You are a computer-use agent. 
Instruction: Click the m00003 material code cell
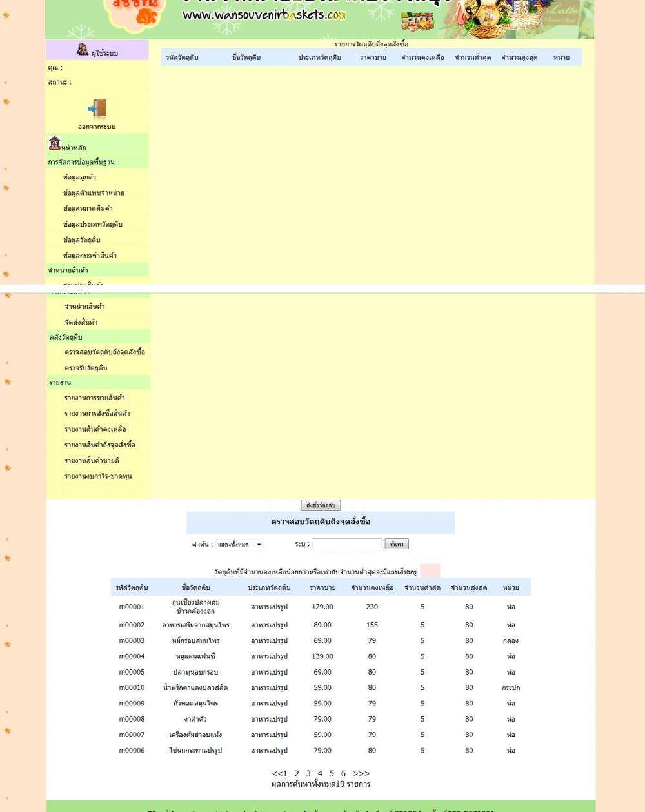[132, 640]
